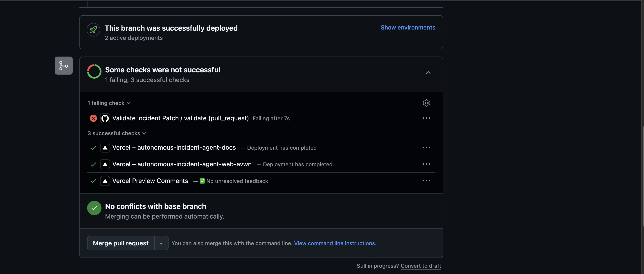This screenshot has width=644, height=274.
Task: Click green checkmark circle for no conflicts
Action: point(94,208)
